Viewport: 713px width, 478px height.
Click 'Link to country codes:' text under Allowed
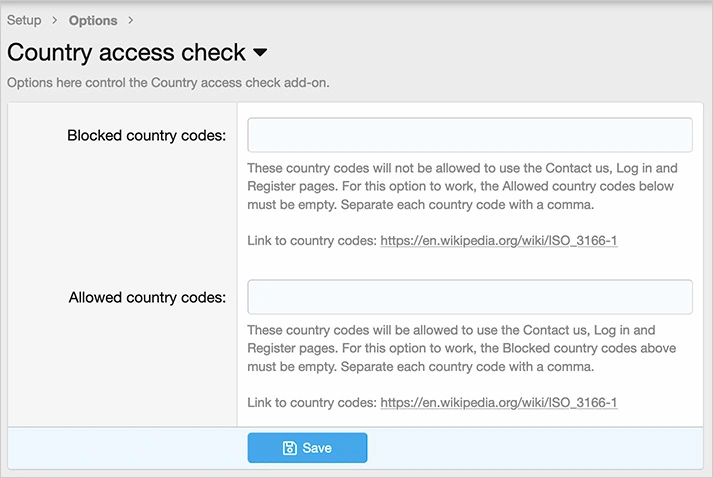pyautogui.click(x=311, y=403)
